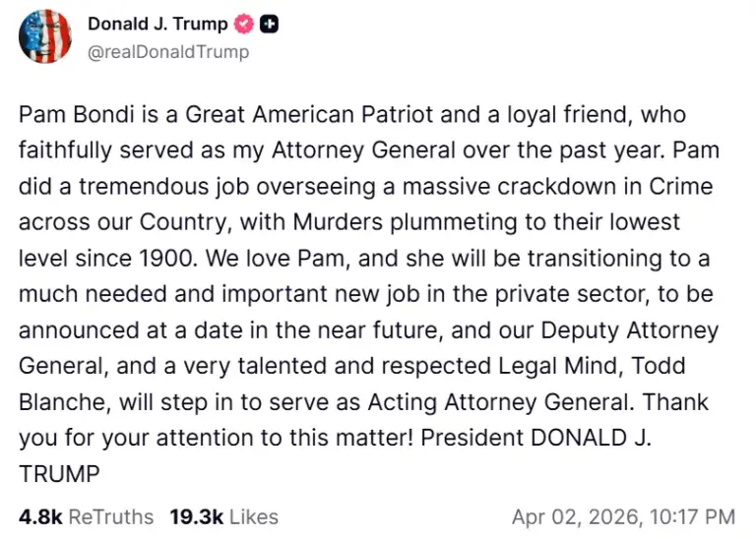
Task: Click the black plus badge icon
Action: tap(268, 25)
